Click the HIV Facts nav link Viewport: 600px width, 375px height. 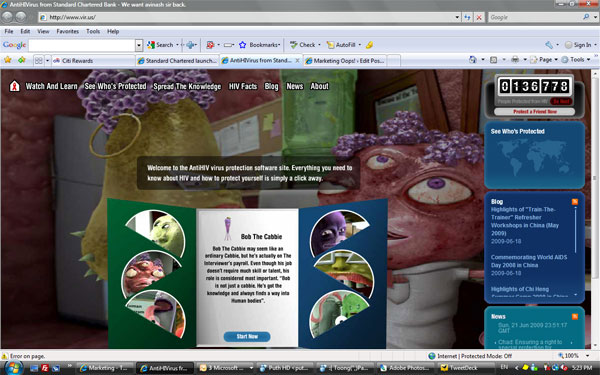point(243,86)
